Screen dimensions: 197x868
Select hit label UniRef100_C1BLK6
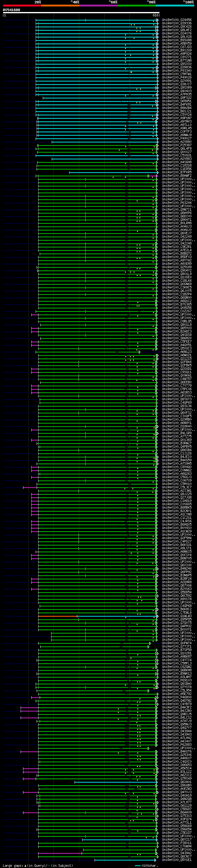[x=177, y=281]
